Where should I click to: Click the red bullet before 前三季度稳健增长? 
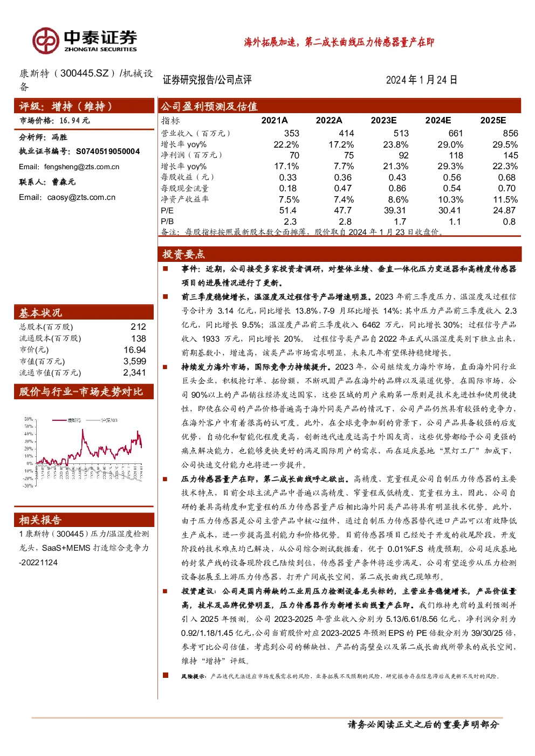(166, 296)
